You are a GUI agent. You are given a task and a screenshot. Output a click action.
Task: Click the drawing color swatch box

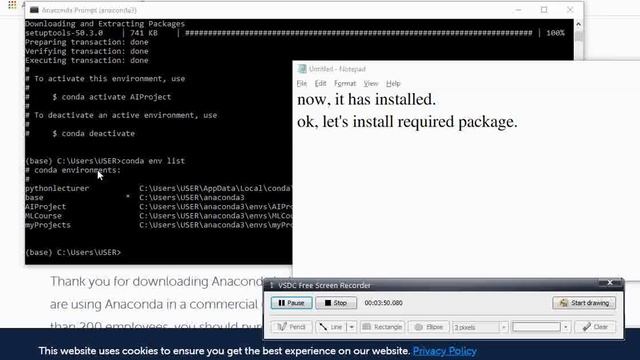coord(536,327)
